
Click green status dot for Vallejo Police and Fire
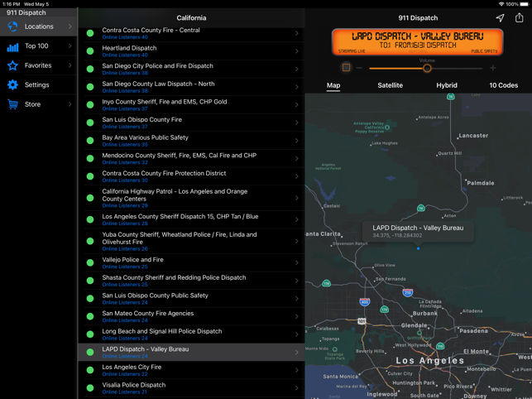(x=90, y=262)
